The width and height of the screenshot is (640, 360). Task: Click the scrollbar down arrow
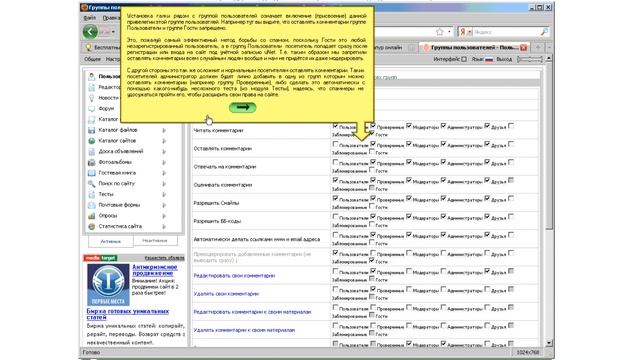549,343
